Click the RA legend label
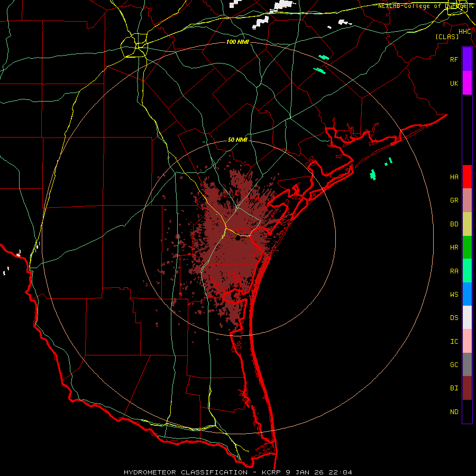Viewport: 476px width, 476px height. pos(454,271)
